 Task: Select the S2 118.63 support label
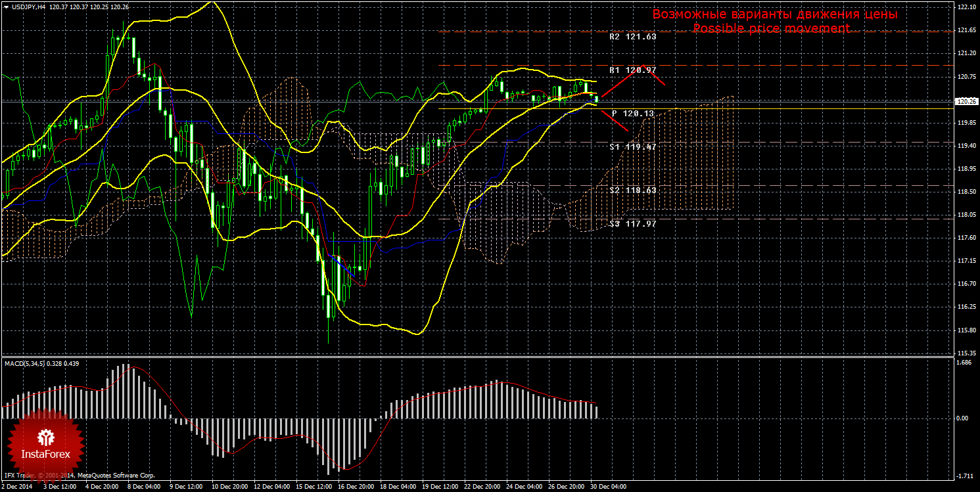coord(632,190)
